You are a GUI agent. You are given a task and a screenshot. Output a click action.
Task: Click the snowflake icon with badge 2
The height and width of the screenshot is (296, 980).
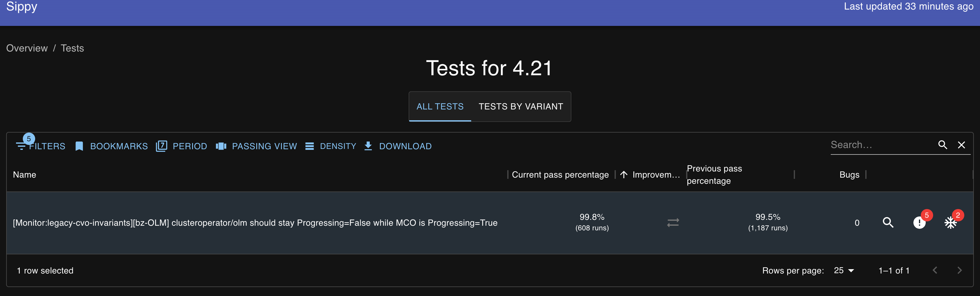click(x=950, y=223)
